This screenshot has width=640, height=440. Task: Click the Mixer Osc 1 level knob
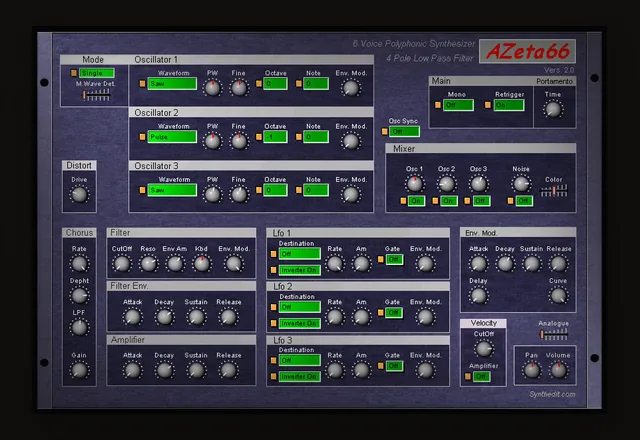(x=415, y=184)
